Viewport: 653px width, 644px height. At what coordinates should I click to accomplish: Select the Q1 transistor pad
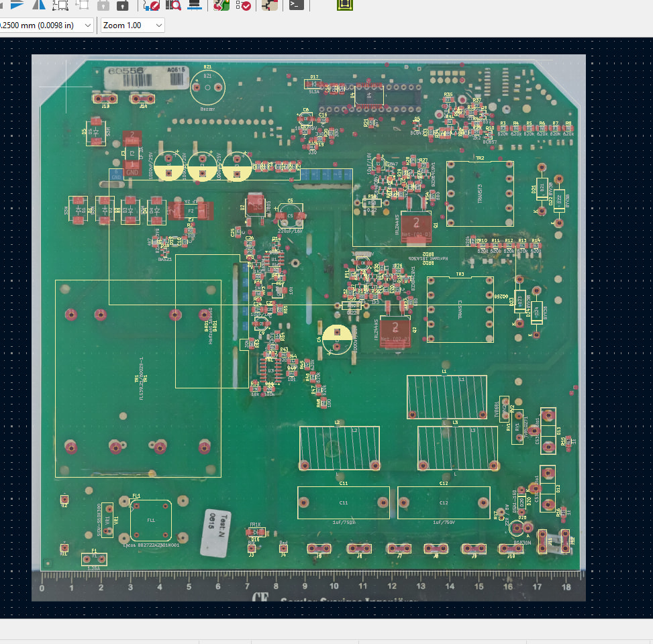tap(416, 227)
